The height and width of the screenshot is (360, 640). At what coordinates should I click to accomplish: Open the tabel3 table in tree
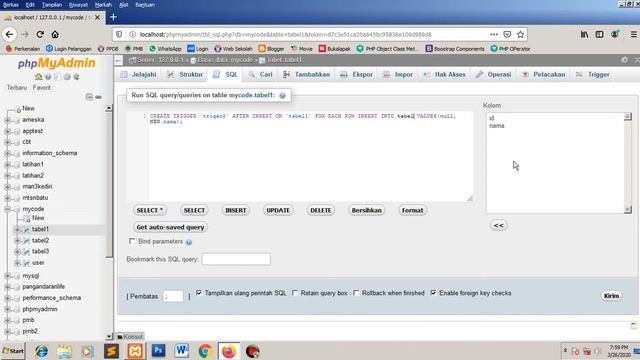(40, 251)
